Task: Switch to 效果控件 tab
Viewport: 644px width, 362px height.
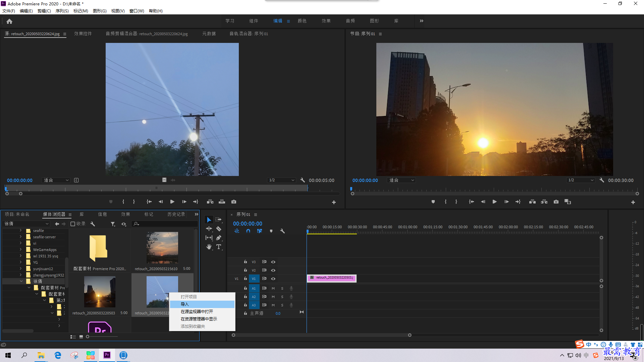Action: click(x=83, y=34)
